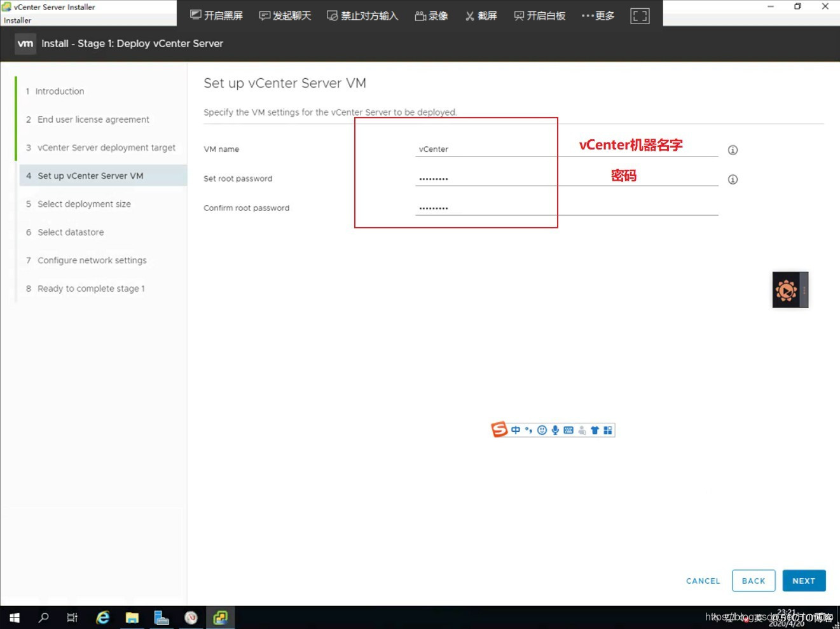Click the CANCEL button
Image resolution: width=840 pixels, height=629 pixels.
(x=703, y=581)
